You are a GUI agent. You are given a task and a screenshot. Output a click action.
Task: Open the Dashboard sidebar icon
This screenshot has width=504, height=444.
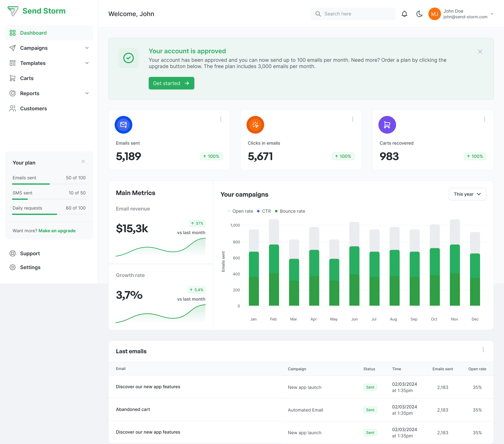pos(13,33)
